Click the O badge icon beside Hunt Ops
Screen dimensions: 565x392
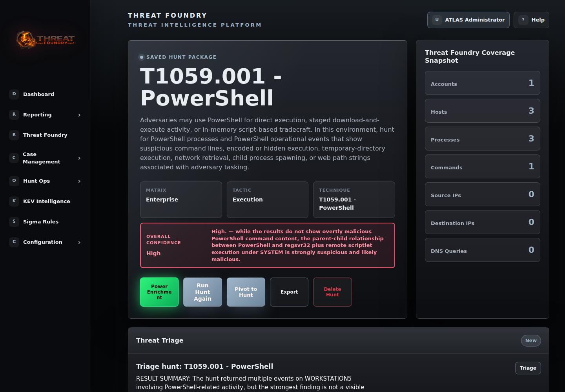[x=14, y=181]
